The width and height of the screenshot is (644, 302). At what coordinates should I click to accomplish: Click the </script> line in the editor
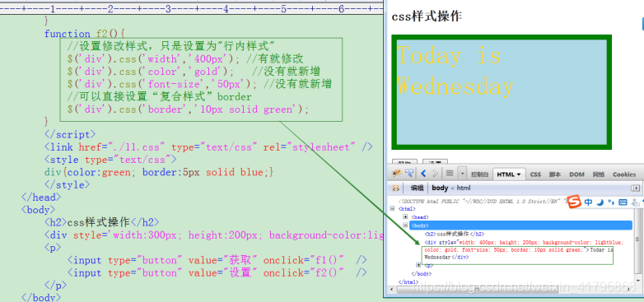pos(70,134)
